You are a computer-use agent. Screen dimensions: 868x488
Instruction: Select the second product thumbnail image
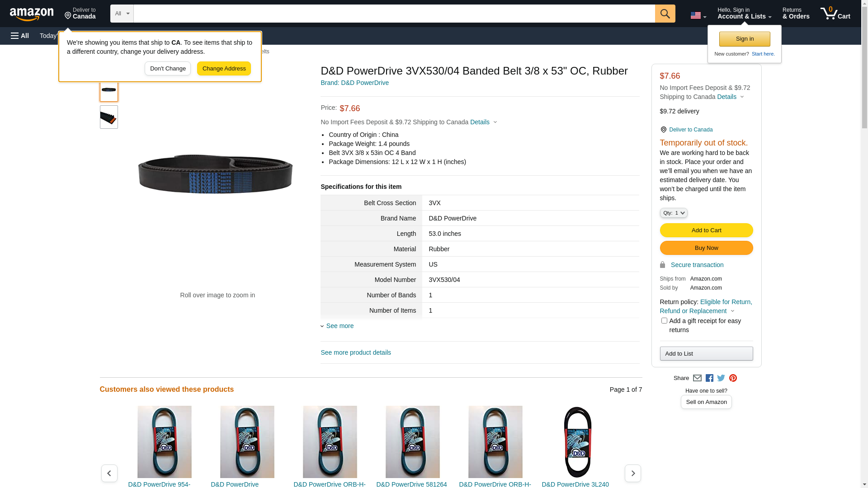pyautogui.click(x=109, y=117)
